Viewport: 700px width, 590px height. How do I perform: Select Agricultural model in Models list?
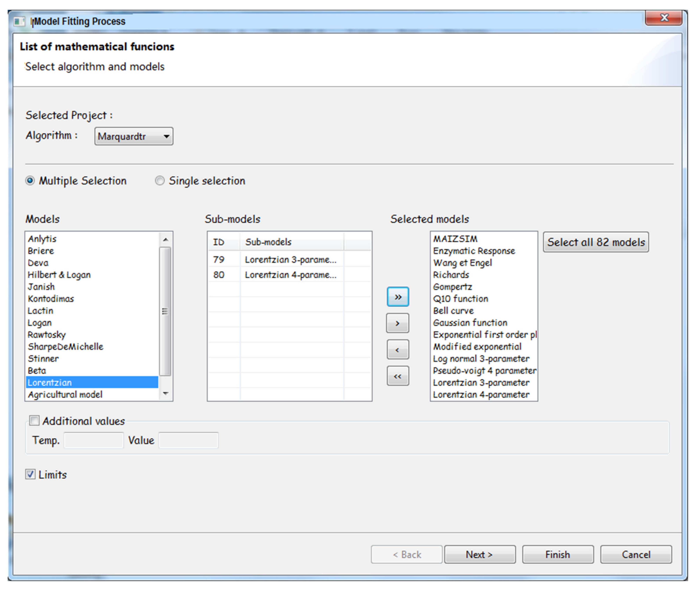(x=65, y=395)
